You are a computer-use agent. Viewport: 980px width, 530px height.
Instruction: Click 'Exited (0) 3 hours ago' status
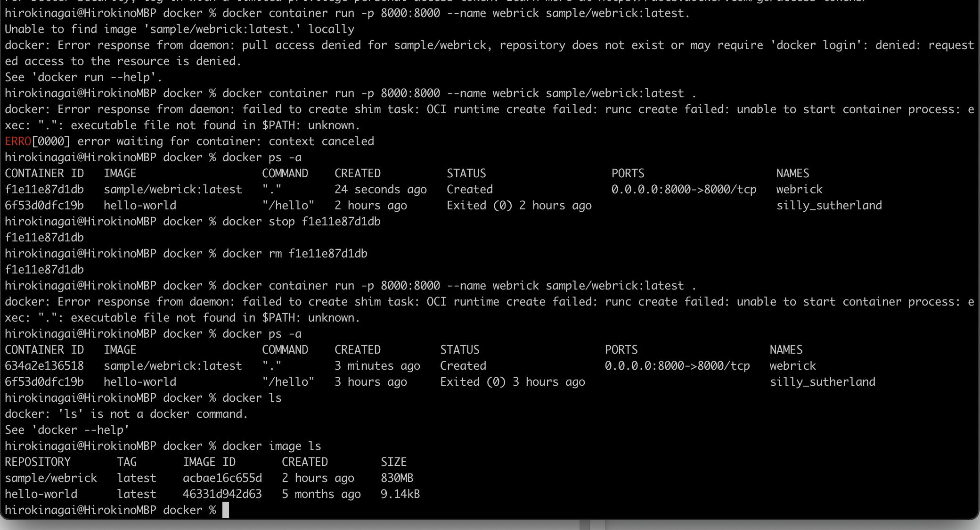tap(513, 382)
